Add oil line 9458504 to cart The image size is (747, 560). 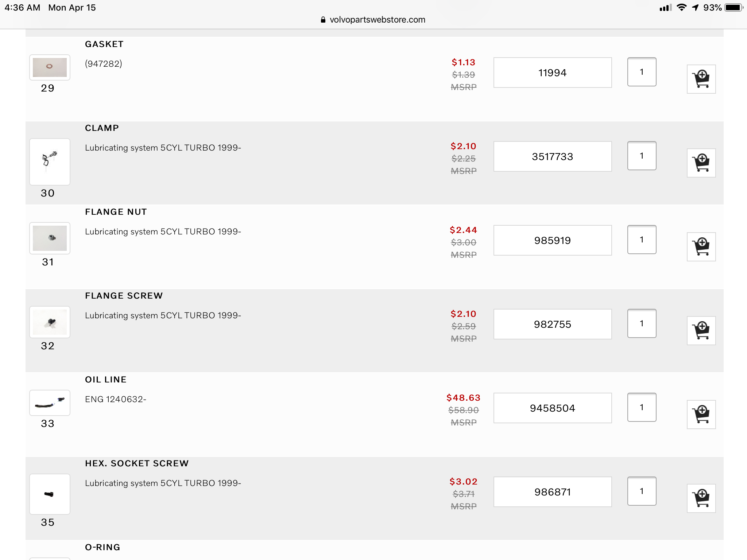tap(701, 415)
